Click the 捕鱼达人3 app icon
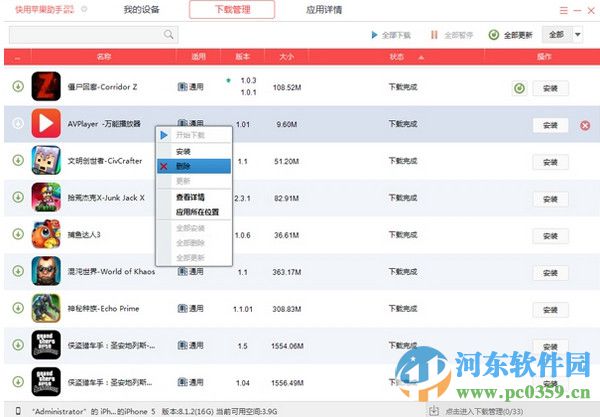The image size is (600, 417). 46,234
